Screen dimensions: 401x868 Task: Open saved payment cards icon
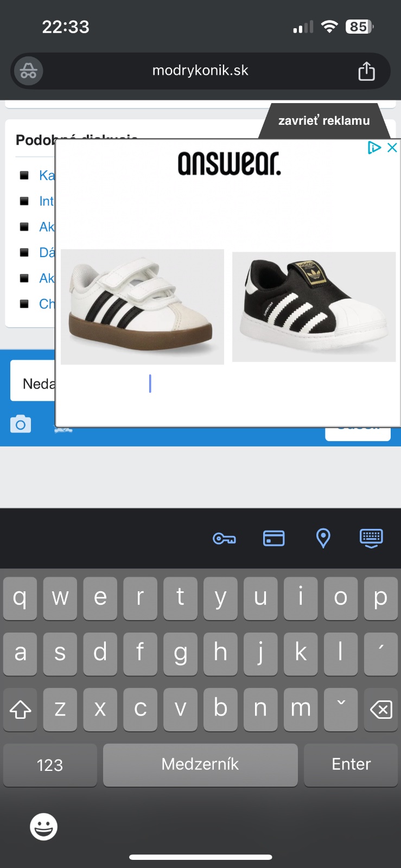[x=273, y=538]
